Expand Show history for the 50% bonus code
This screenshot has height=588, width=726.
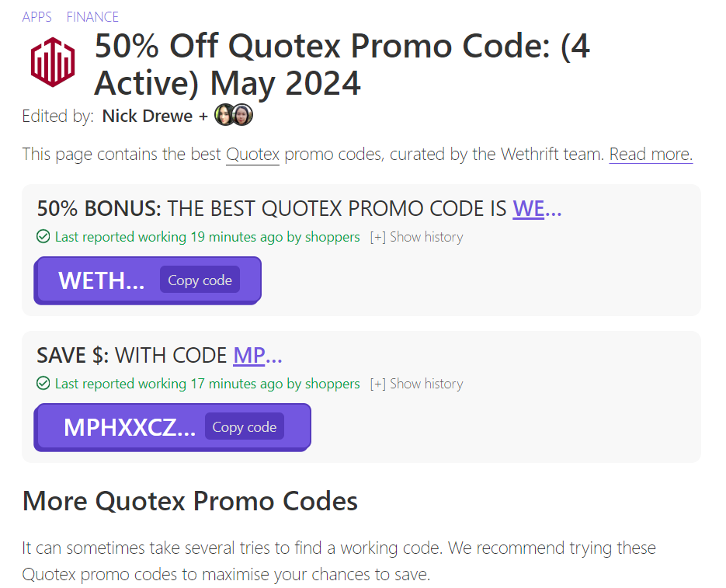tap(417, 237)
